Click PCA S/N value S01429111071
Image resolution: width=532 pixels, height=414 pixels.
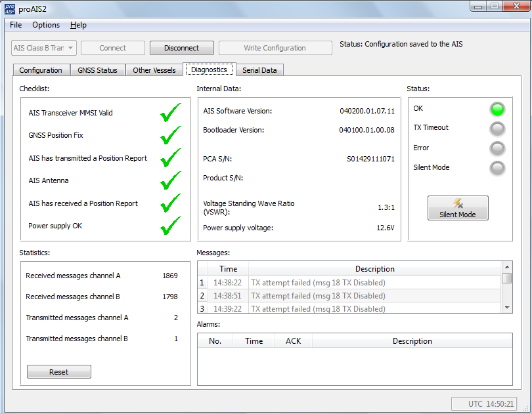coord(371,159)
